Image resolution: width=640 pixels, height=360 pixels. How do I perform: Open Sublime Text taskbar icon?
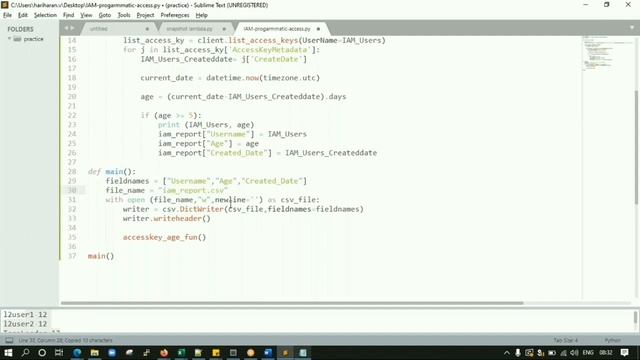285,353
